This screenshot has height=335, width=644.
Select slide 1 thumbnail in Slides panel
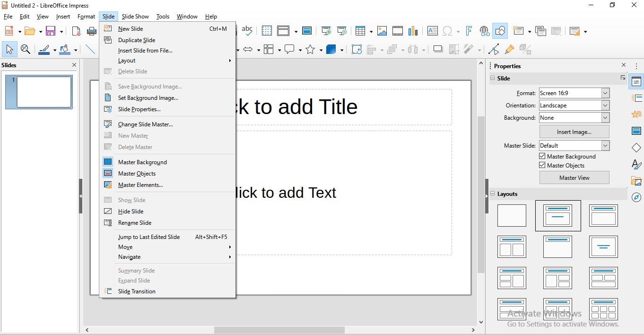point(39,92)
